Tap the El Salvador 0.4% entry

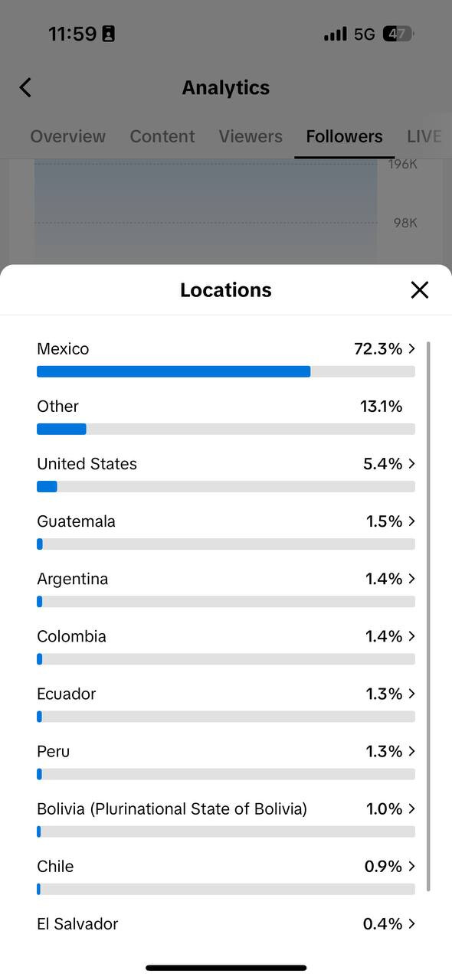(226, 924)
